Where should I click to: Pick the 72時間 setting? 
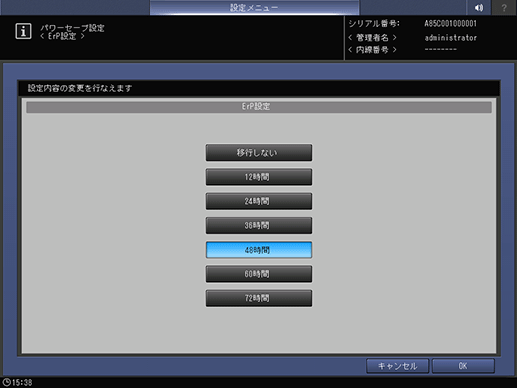click(259, 298)
